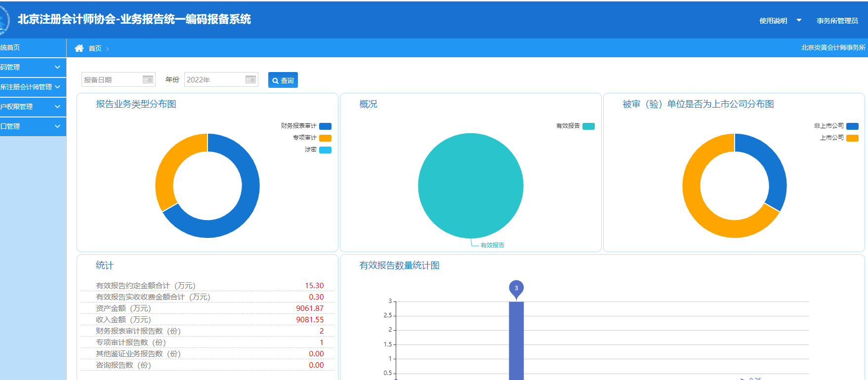Open the 事务所管理员 user link
The width and height of the screenshot is (868, 380).
[837, 21]
